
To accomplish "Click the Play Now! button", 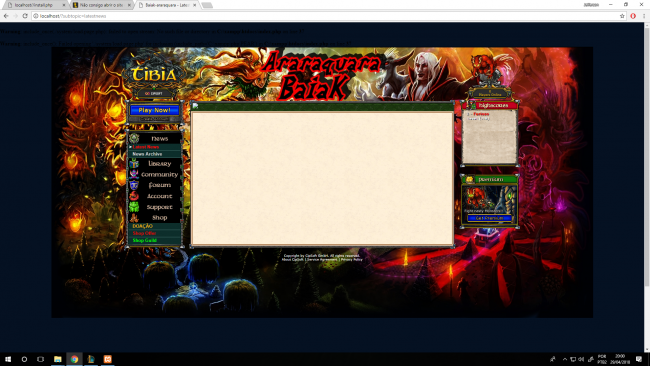I will point(154,110).
